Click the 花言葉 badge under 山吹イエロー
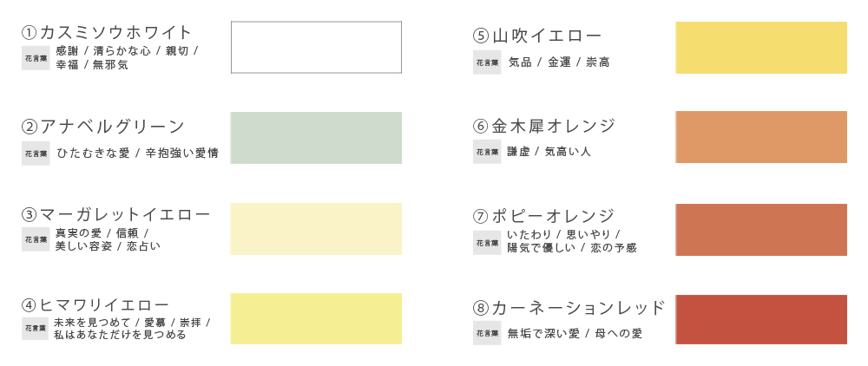Image resolution: width=868 pixels, height=366 pixels. pyautogui.click(x=487, y=62)
